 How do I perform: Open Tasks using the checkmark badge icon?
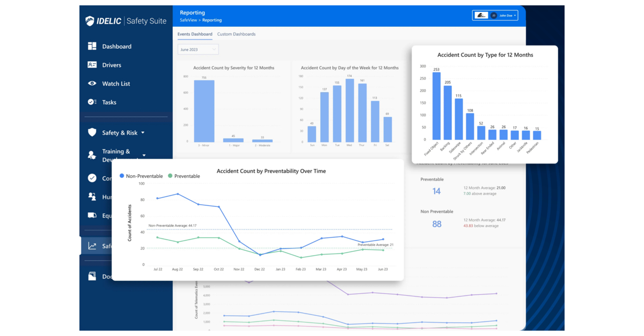[93, 102]
